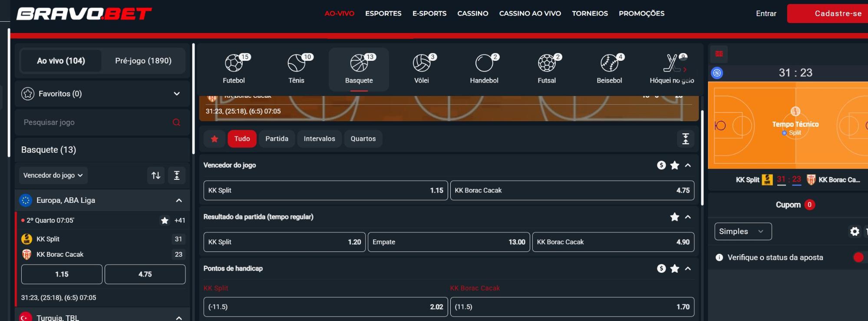This screenshot has height=321, width=868.
Task: Collapse all markets icon right of Quartos
Action: click(686, 139)
